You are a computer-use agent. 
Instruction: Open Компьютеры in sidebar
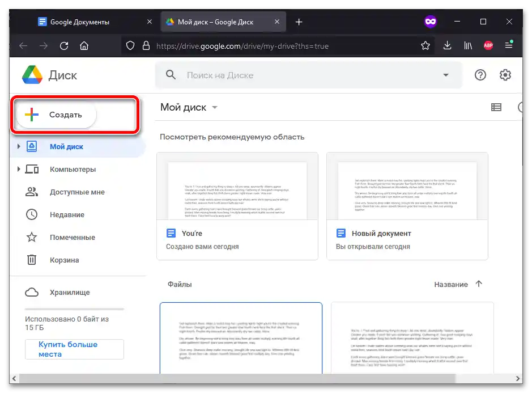click(78, 169)
